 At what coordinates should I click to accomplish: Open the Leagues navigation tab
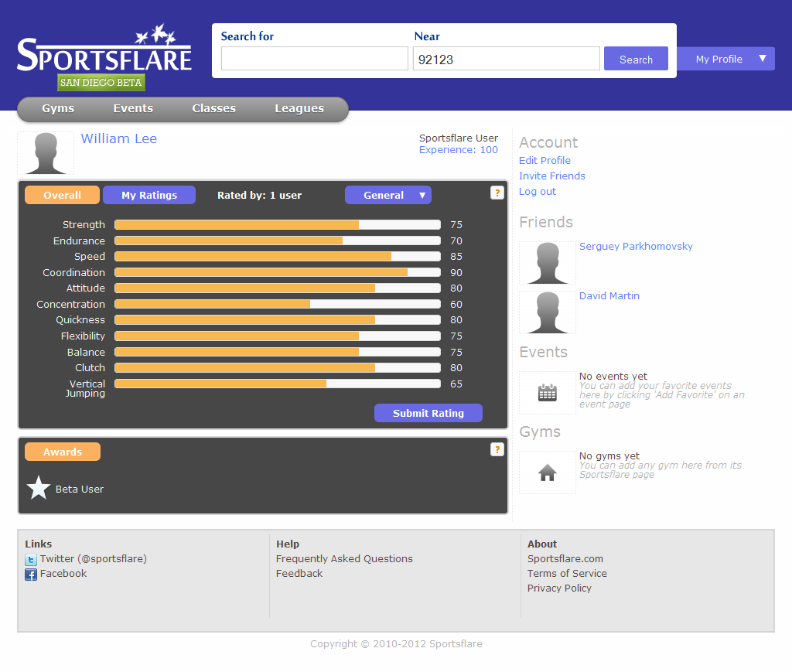click(x=299, y=108)
